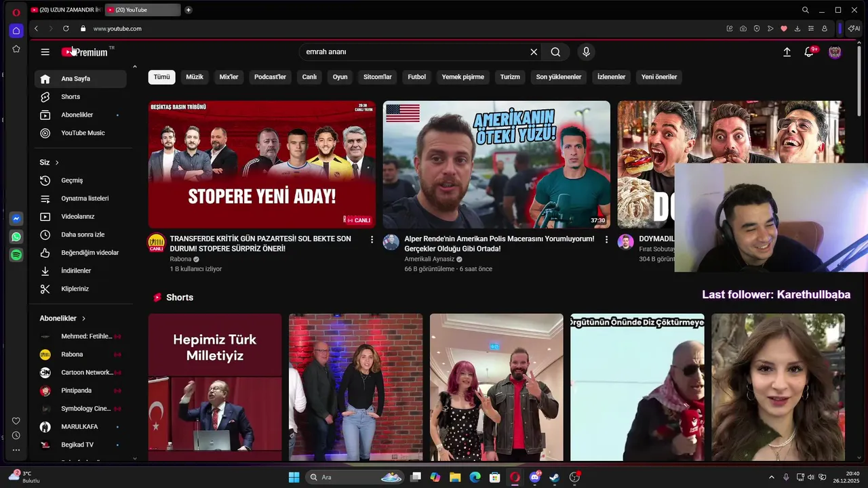Open Klipleriniz clips page
868x488 pixels.
[x=81, y=289]
